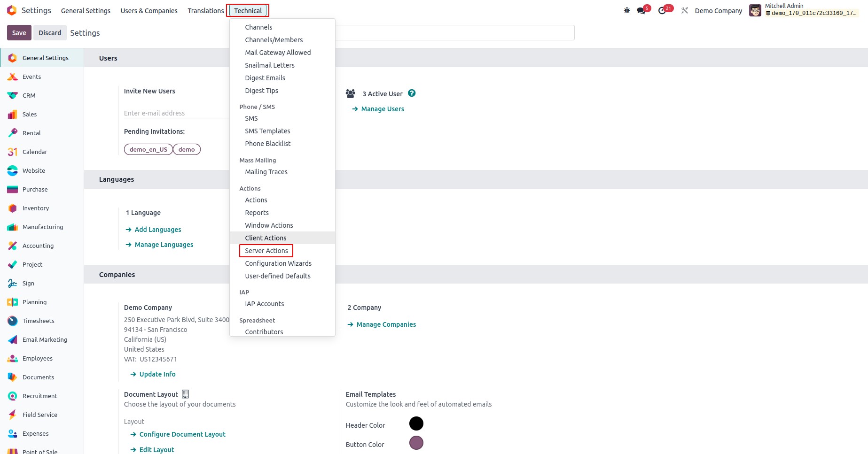
Task: Open Planning settings icon
Action: pos(13,302)
